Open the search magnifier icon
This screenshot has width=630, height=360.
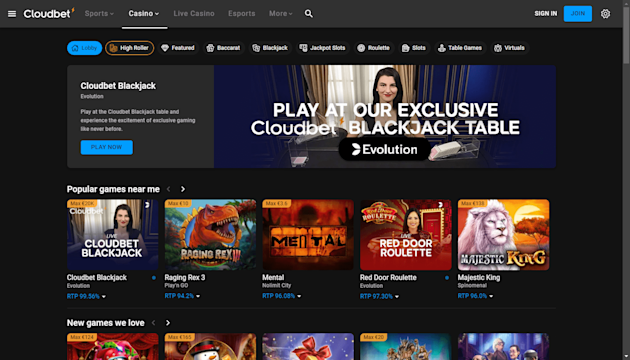[309, 14]
